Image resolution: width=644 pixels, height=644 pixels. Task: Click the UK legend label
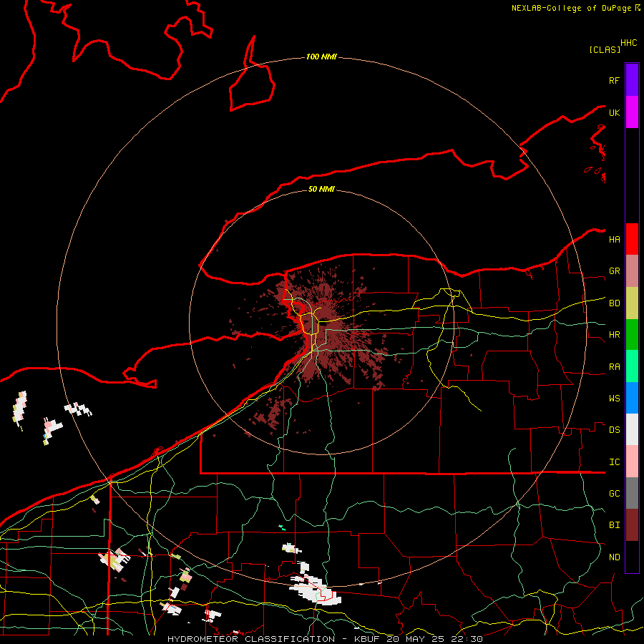(x=614, y=112)
